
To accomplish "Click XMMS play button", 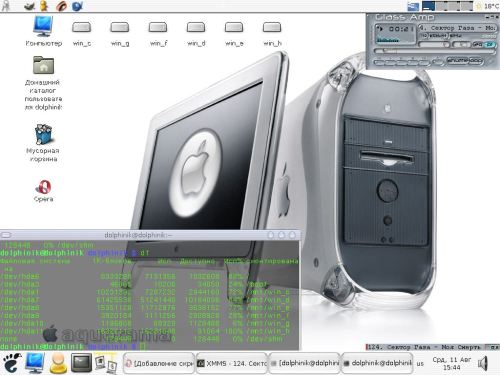I will (391, 62).
